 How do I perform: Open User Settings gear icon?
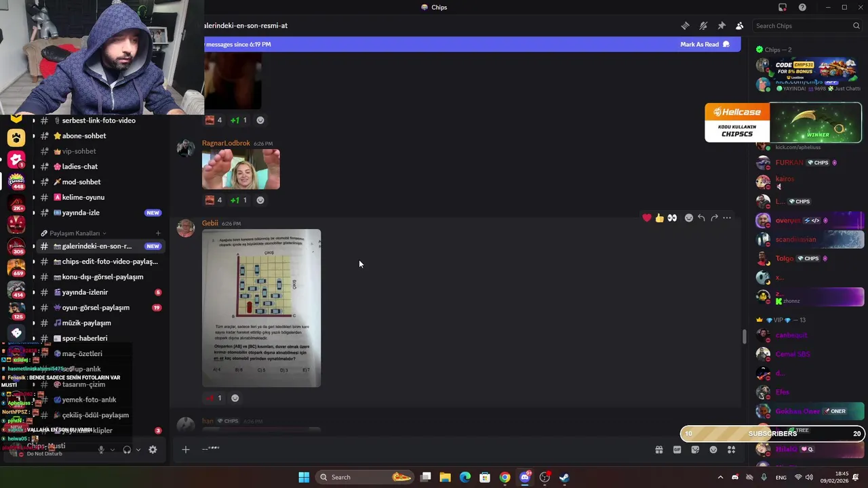click(x=153, y=449)
